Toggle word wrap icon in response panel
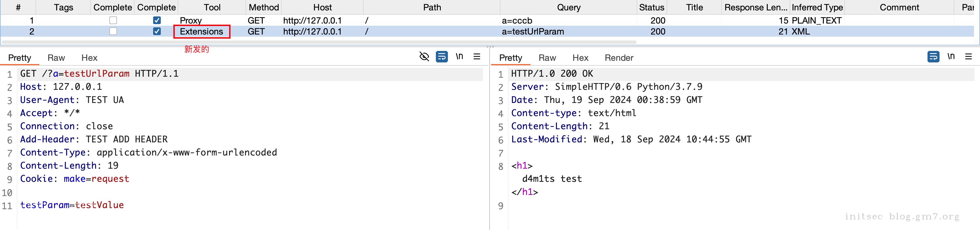This screenshot has width=980, height=230. (933, 57)
